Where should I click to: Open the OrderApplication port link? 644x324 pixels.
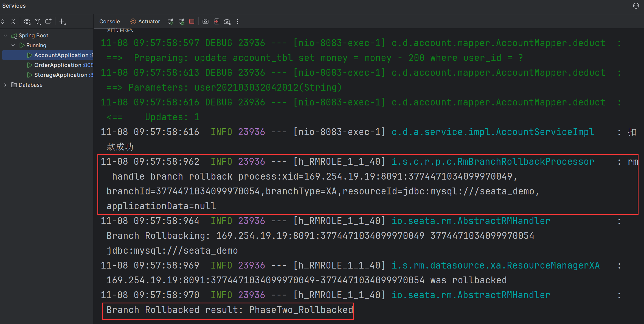click(x=88, y=65)
